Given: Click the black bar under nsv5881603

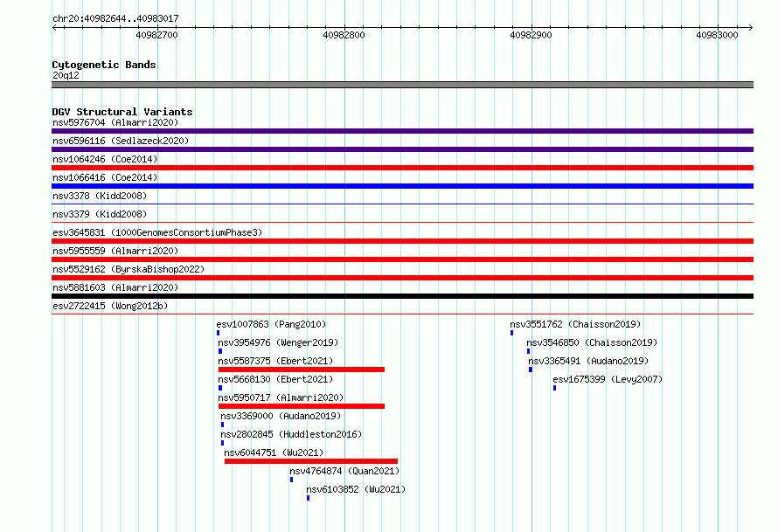Looking at the screenshot, I should point(402,296).
